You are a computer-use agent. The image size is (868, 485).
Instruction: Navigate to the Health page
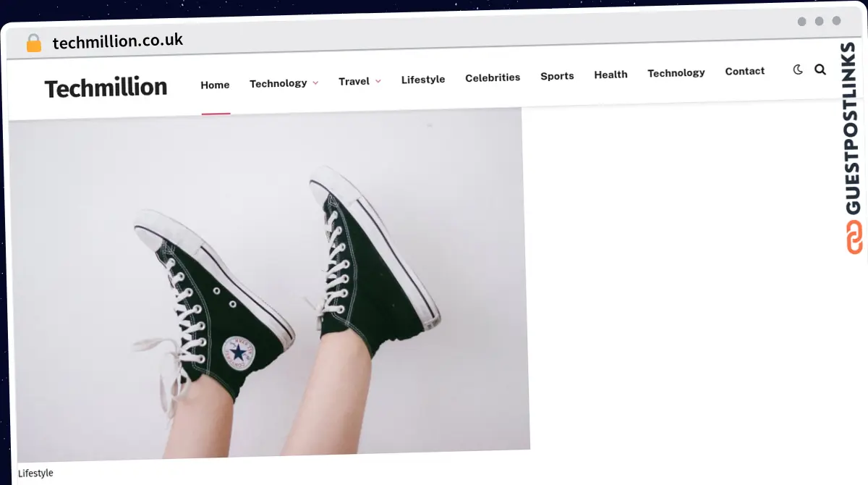click(x=610, y=75)
